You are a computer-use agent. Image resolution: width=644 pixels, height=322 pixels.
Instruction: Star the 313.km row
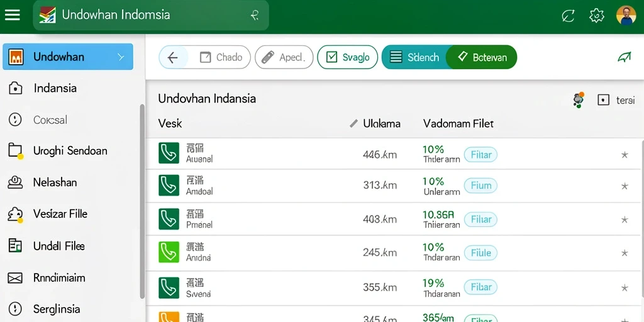click(625, 186)
